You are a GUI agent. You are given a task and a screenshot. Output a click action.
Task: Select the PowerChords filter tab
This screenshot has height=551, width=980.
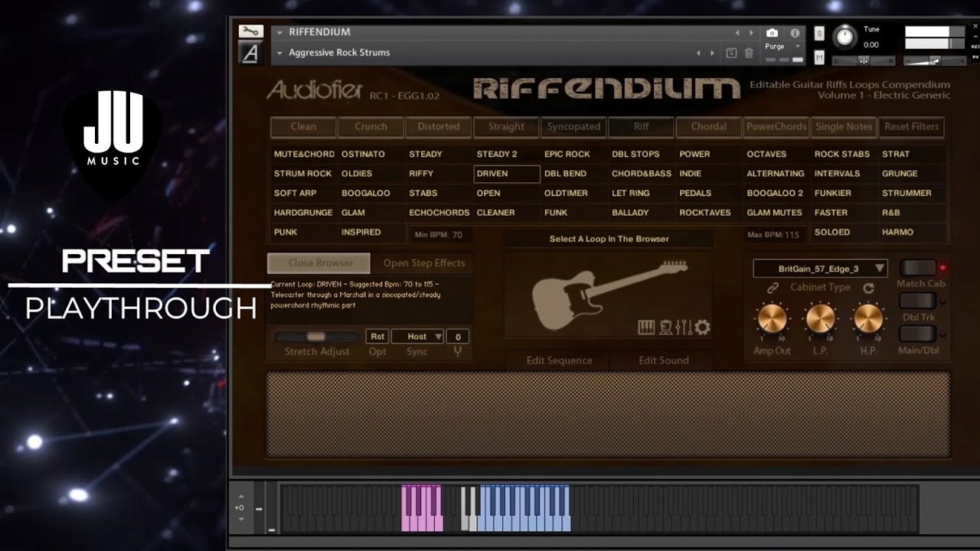(776, 126)
